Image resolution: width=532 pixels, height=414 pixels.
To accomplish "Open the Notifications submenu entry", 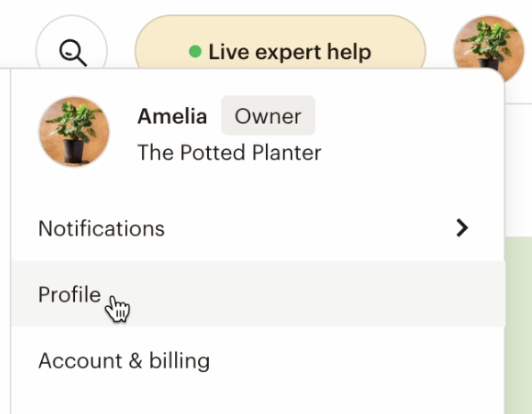I will pos(258,228).
